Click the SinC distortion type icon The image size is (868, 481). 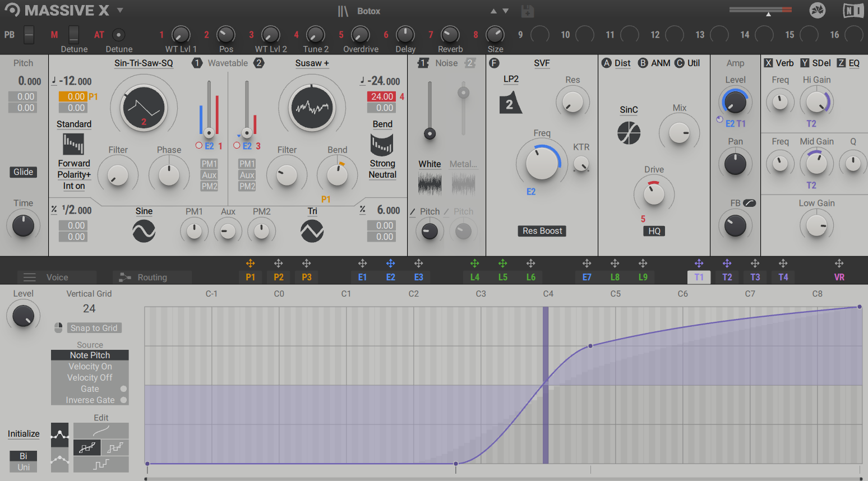pyautogui.click(x=629, y=133)
